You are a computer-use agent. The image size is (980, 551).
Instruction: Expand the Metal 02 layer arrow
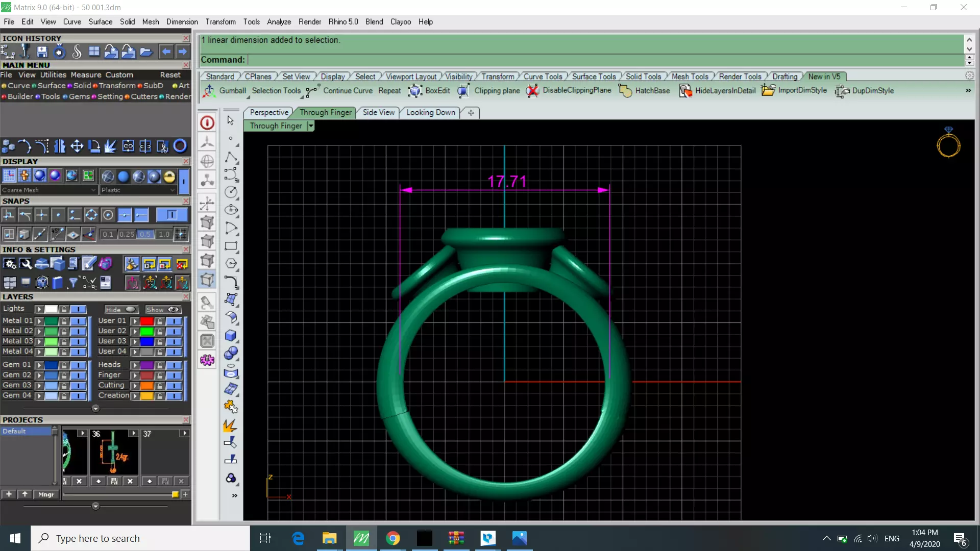pos(39,331)
